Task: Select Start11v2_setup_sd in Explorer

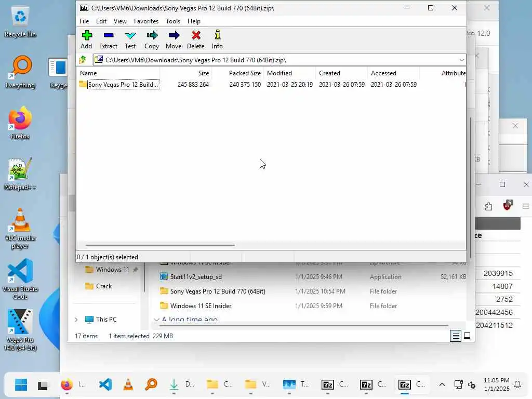Action: tap(196, 277)
